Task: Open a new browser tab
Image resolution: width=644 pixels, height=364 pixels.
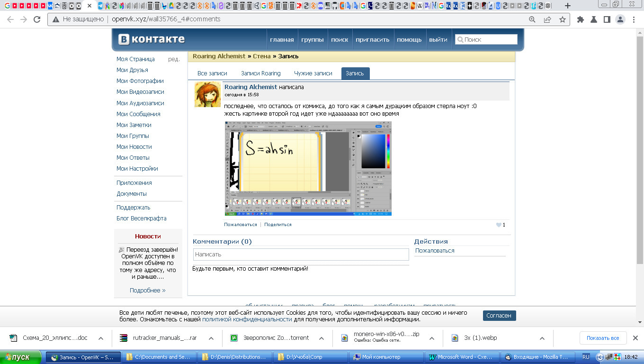Action: tap(568, 6)
